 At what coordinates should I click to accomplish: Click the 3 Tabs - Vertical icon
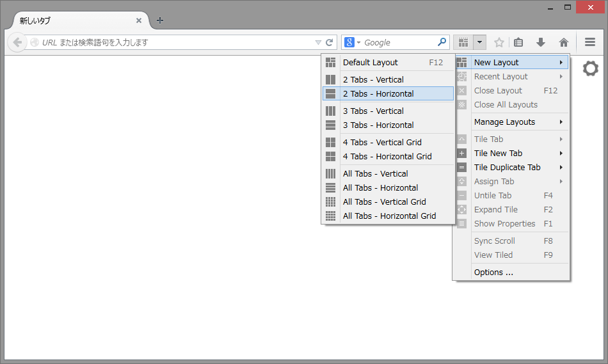pyautogui.click(x=330, y=111)
